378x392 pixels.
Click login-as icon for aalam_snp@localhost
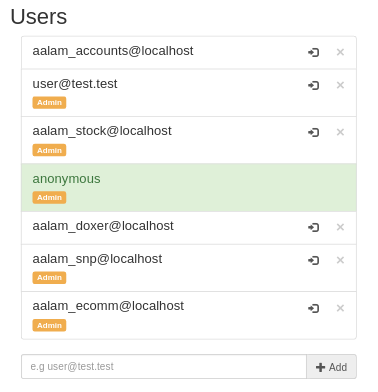[x=313, y=260]
